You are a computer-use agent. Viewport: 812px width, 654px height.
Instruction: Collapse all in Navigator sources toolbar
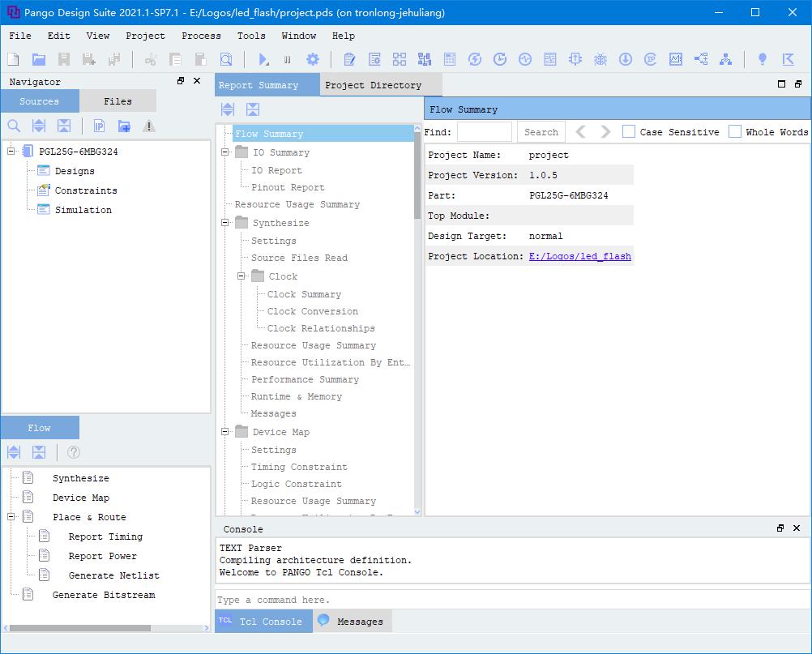point(64,126)
